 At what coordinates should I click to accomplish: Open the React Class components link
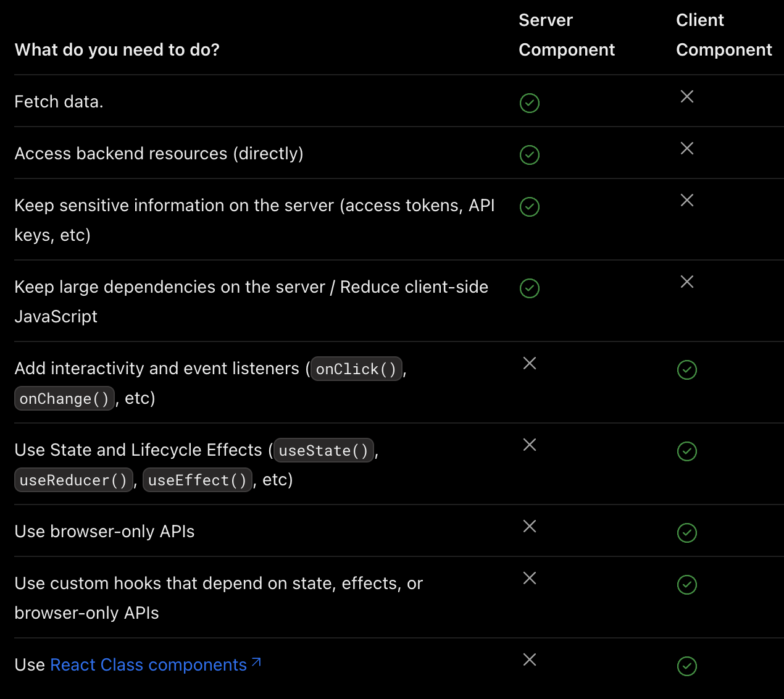[148, 665]
